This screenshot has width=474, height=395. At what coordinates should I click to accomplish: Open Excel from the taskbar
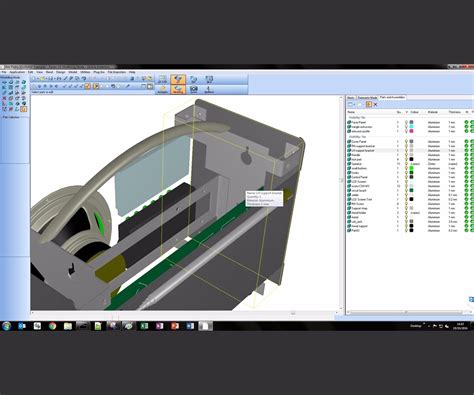144,326
